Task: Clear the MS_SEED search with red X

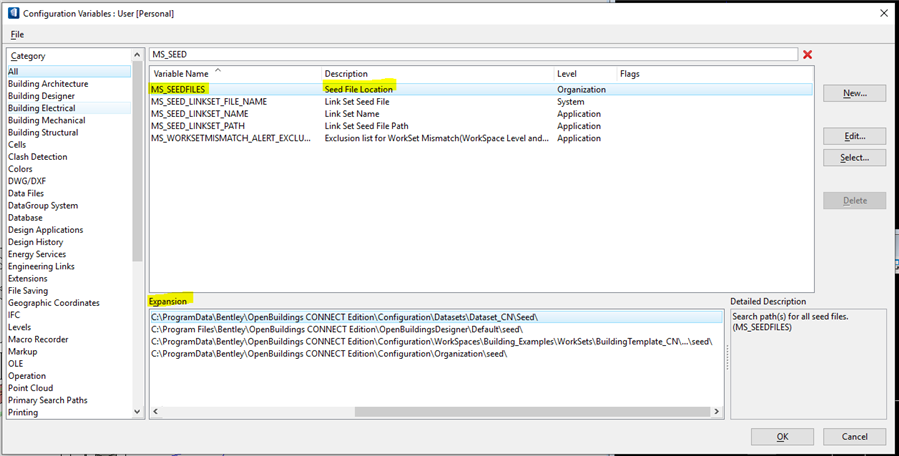Action: click(807, 54)
